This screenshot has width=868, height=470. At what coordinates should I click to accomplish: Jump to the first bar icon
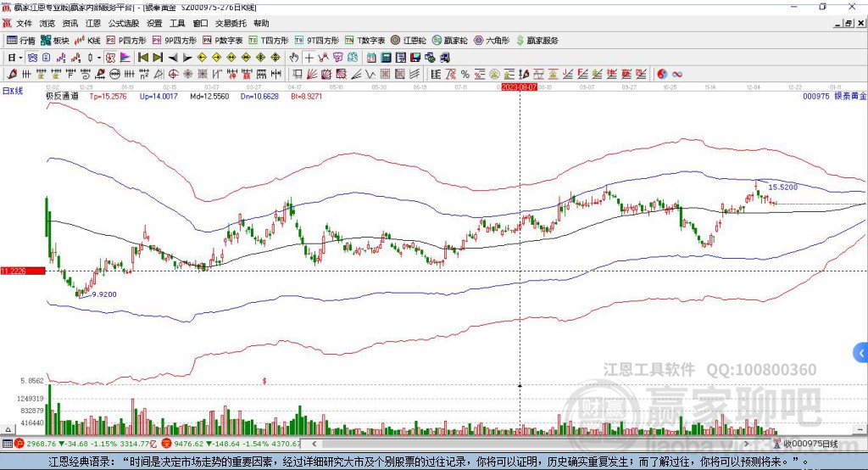pyautogui.click(x=142, y=58)
